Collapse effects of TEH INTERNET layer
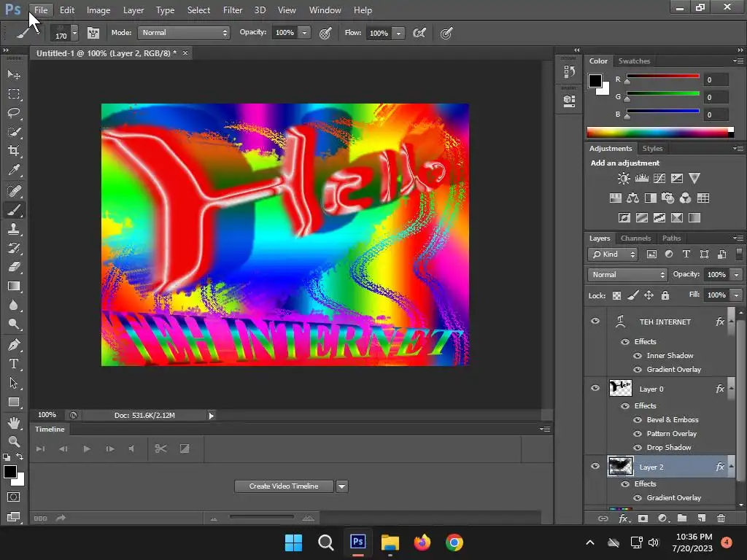The height and width of the screenshot is (560, 747). [731, 321]
